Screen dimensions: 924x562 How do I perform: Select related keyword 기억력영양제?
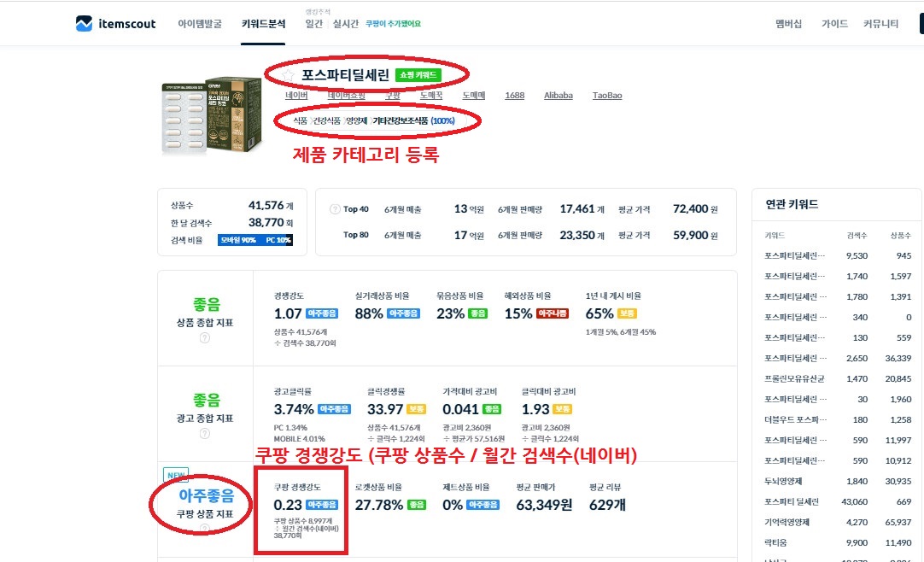pos(787,522)
